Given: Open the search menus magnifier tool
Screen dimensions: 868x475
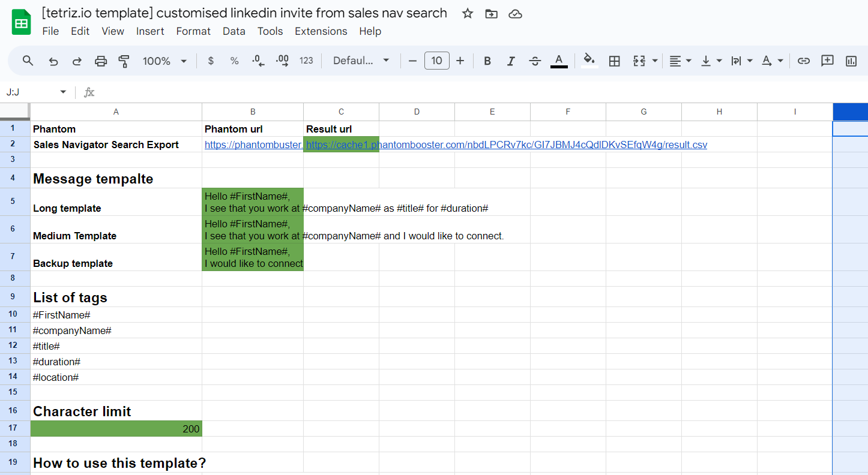Looking at the screenshot, I should [x=28, y=61].
